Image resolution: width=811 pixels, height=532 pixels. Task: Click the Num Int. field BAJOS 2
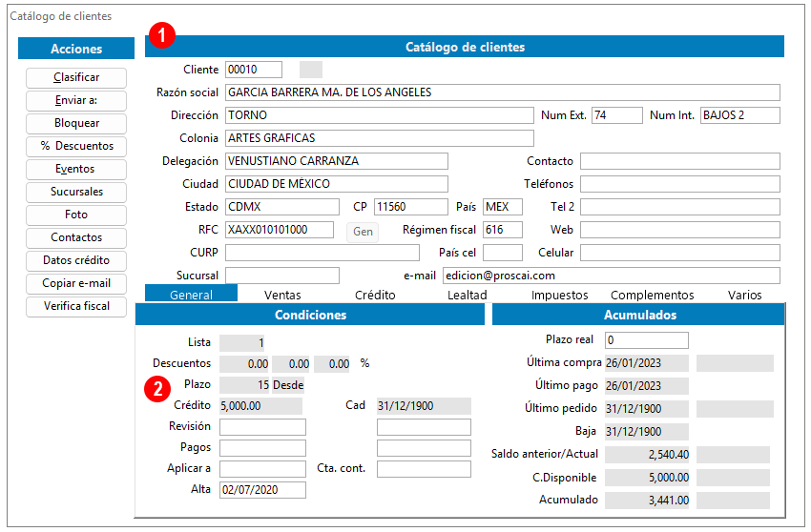click(740, 115)
